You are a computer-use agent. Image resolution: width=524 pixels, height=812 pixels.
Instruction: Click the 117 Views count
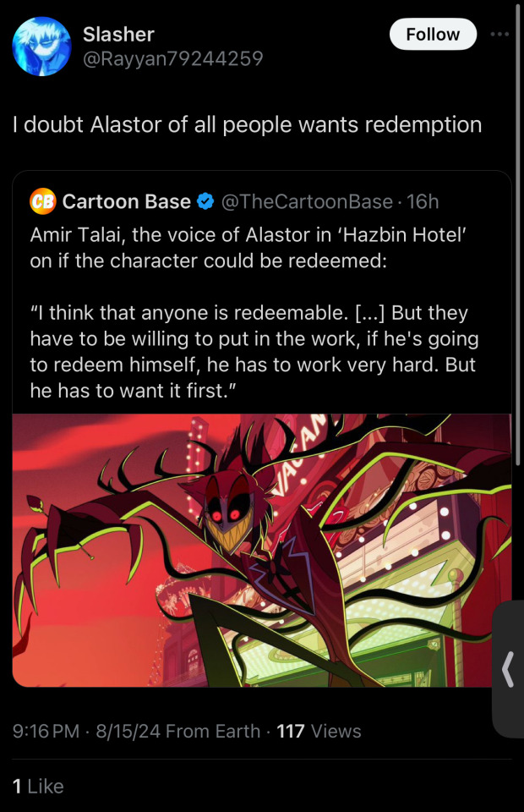(319, 731)
